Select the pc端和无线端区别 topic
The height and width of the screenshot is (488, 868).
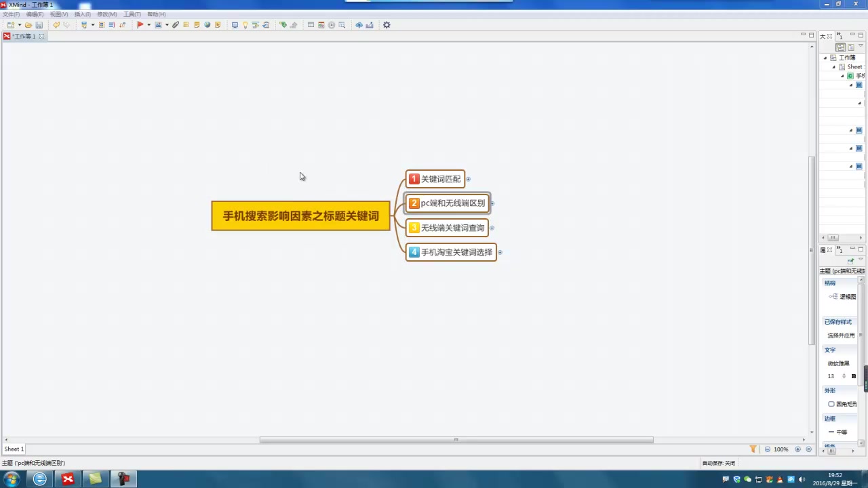(448, 203)
